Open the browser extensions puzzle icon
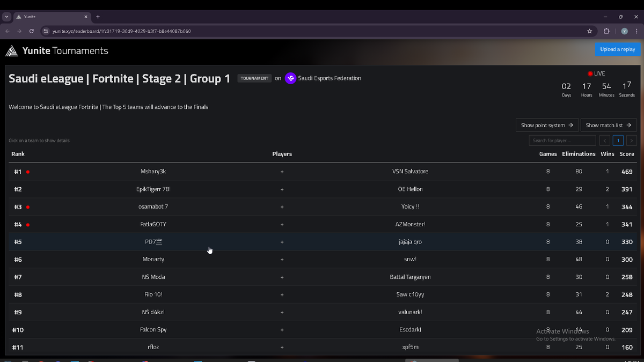This screenshot has width=644, height=362. (x=607, y=31)
